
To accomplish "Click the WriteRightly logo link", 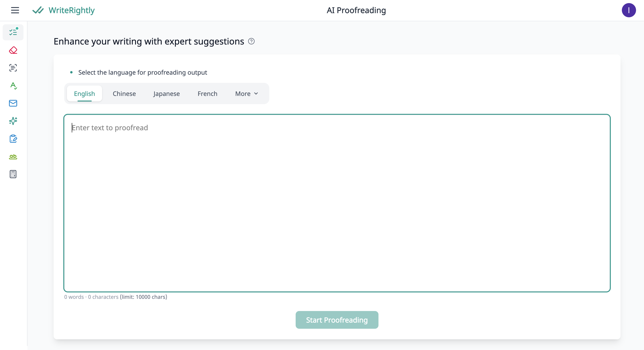I will click(x=64, y=10).
